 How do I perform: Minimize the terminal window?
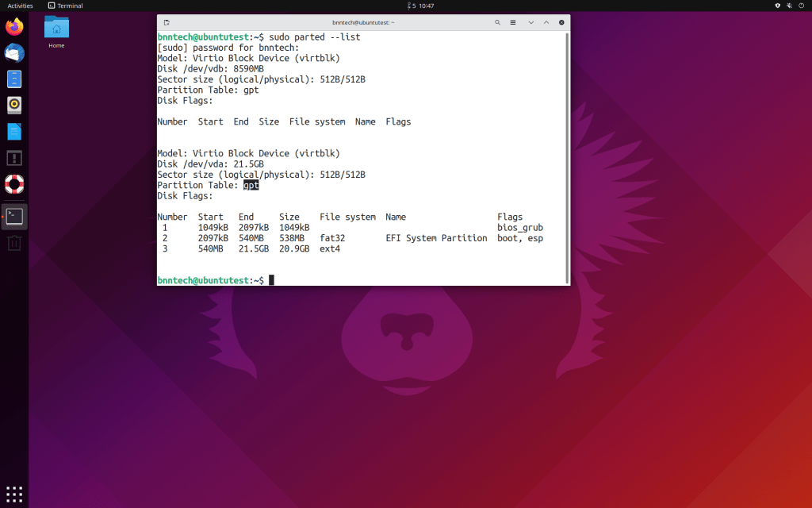click(x=531, y=22)
